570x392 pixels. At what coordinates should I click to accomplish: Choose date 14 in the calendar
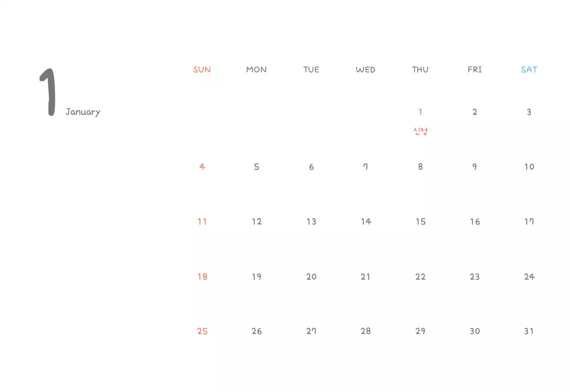point(366,222)
